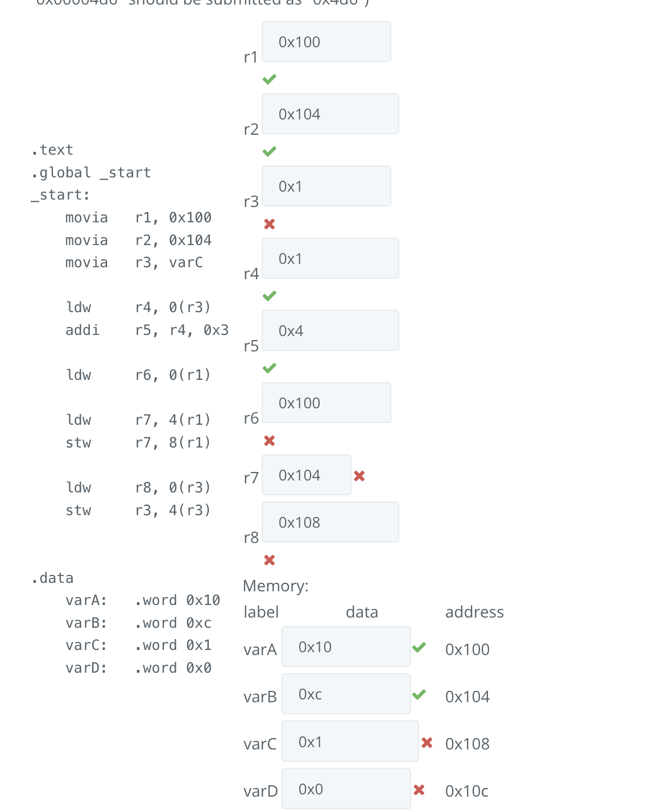662x812 pixels.
Task: Click the green checkmark below the r2 field
Action: tap(270, 151)
